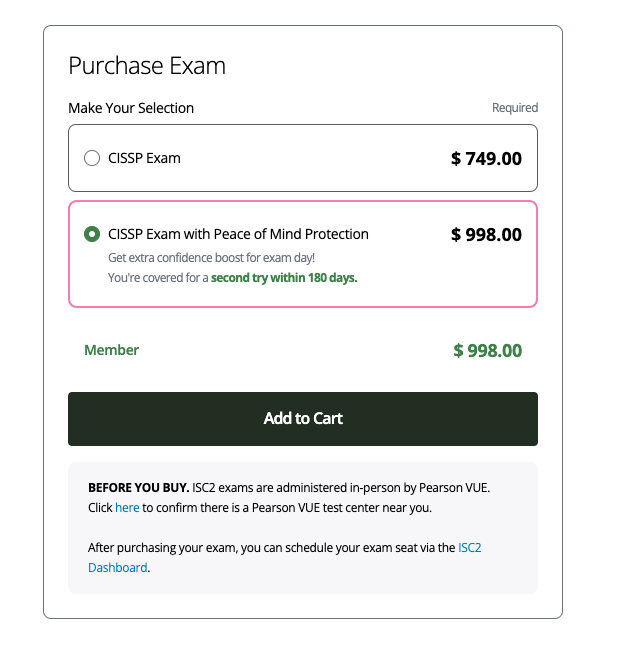This screenshot has height=648, width=624.
Task: Click the $ 749.00 price in the CISSP Exam option
Action: (486, 158)
